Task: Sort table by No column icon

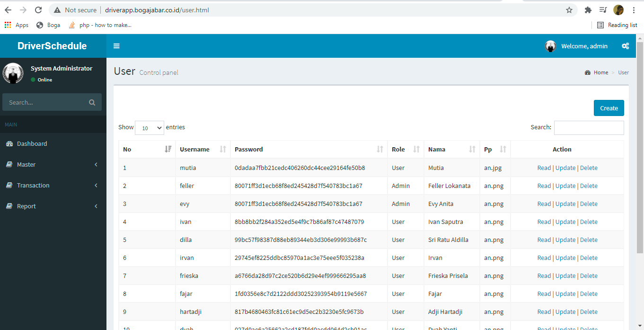Action: pyautogui.click(x=168, y=149)
